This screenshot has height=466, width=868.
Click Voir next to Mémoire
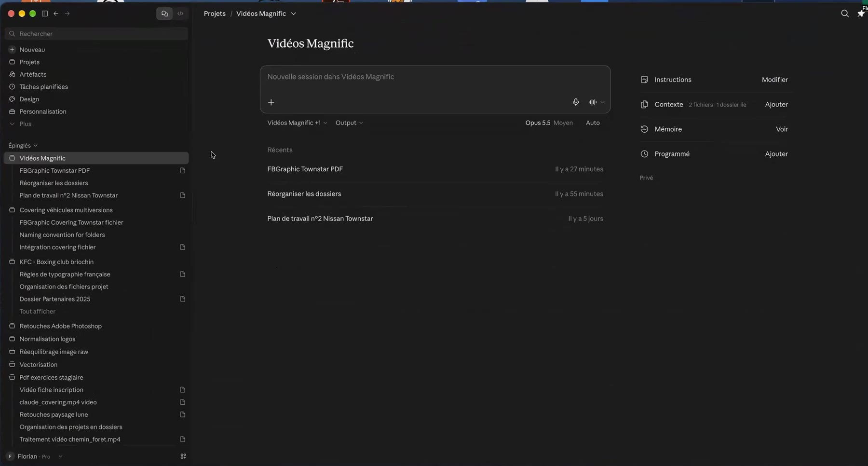click(x=782, y=129)
